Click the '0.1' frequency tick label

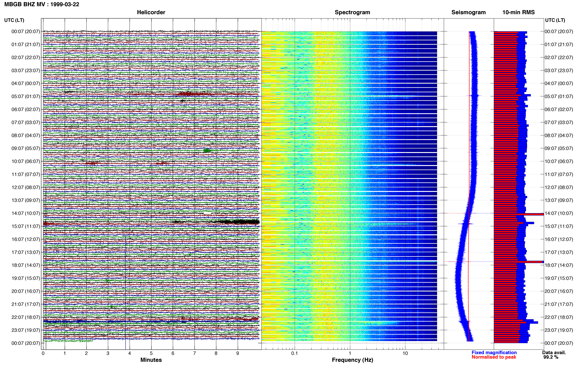(295, 353)
